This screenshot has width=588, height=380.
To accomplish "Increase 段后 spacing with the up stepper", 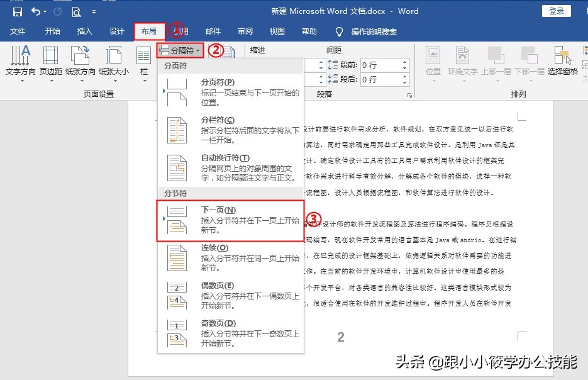I will [404, 76].
